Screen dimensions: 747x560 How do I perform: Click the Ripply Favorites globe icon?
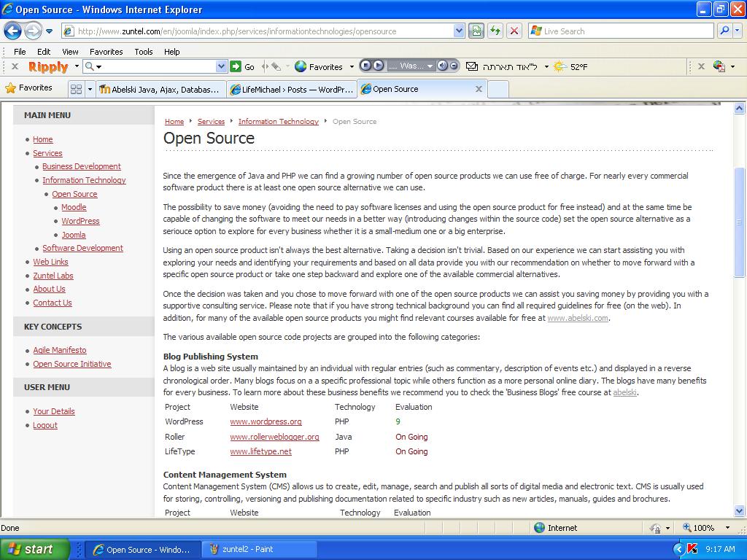(300, 66)
